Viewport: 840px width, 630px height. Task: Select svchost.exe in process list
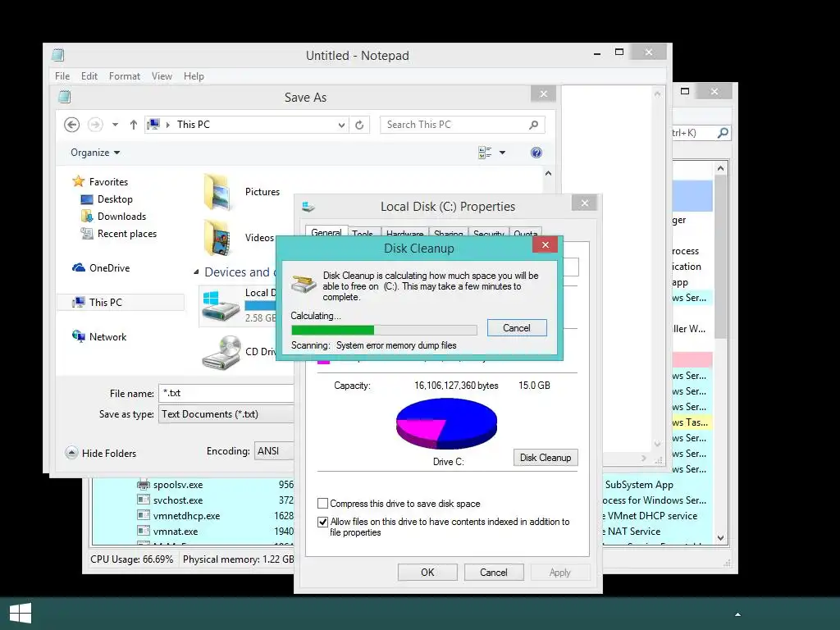(x=178, y=500)
